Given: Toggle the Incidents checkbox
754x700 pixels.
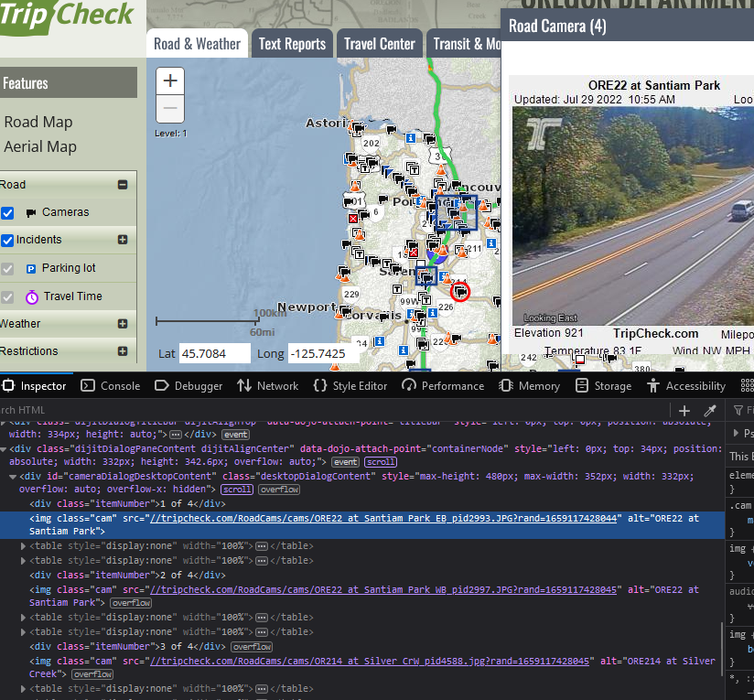Looking at the screenshot, I should (x=7, y=240).
